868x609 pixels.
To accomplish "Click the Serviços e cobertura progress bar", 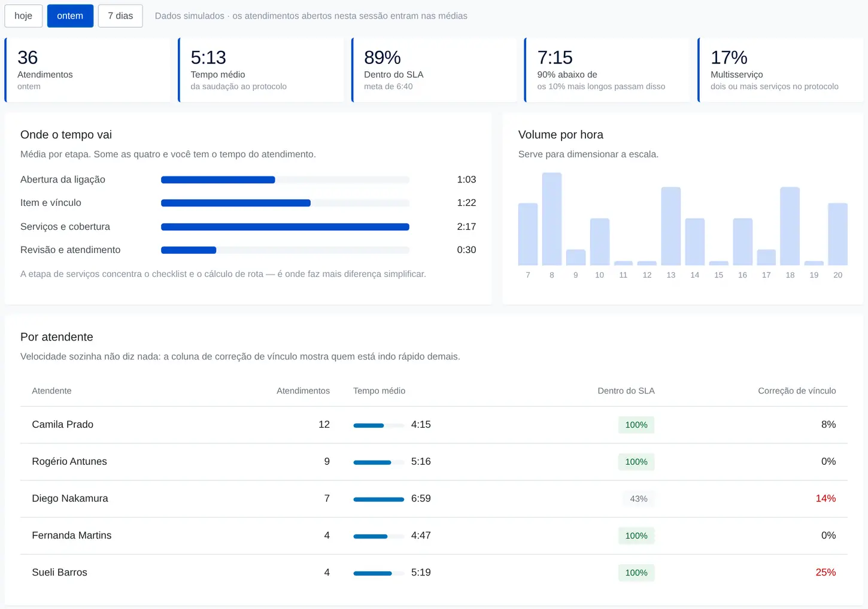I will (x=285, y=227).
